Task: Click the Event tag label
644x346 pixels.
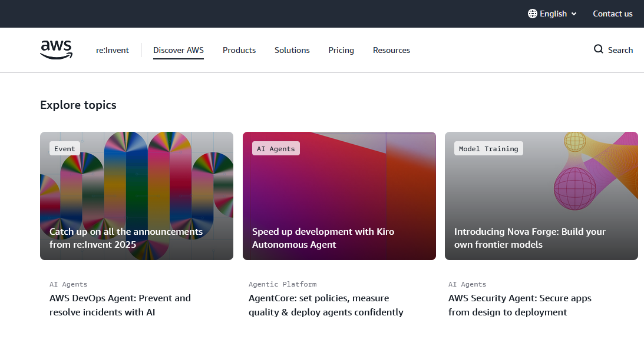Action: coord(65,149)
